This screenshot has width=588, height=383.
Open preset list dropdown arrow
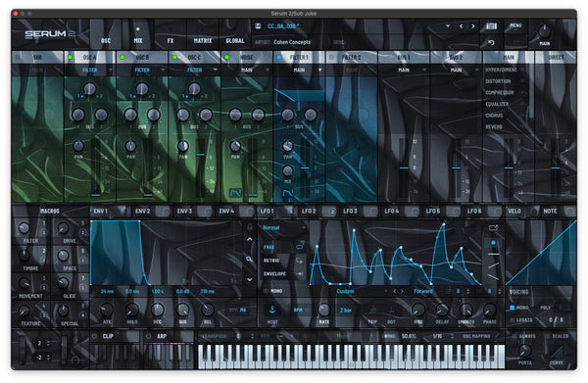(448, 26)
